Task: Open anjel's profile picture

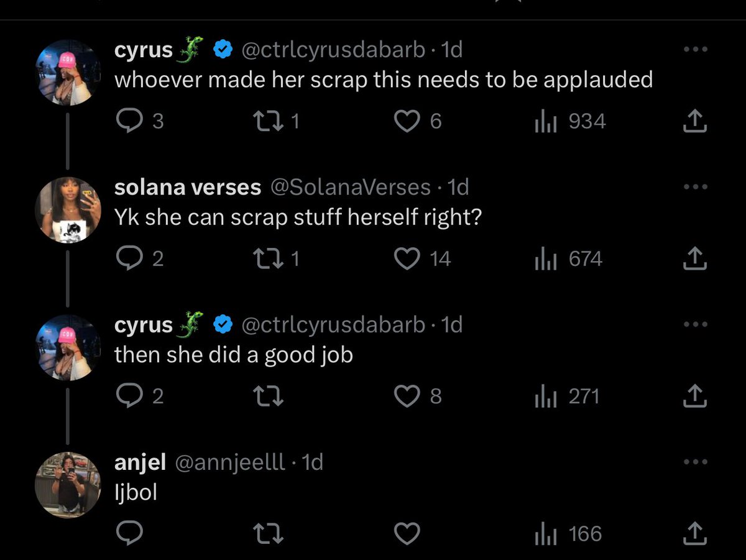Action: point(68,485)
